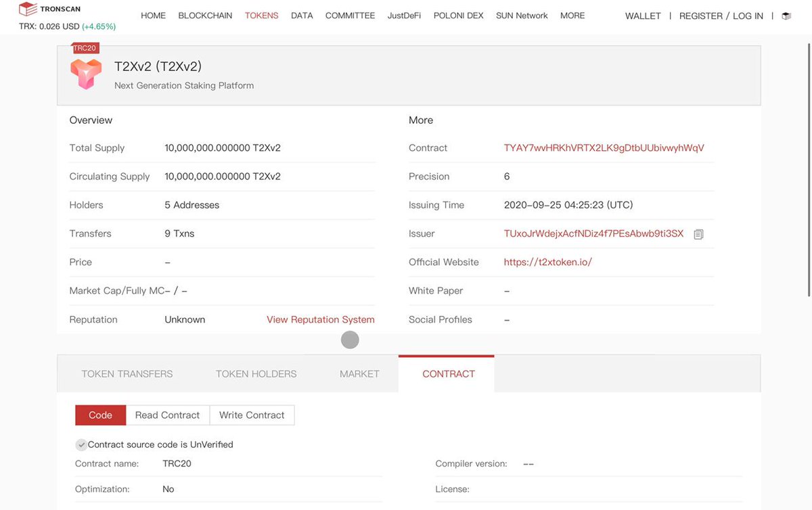The image size is (812, 510).
Task: Click the +4.65% price change
Action: (99, 26)
